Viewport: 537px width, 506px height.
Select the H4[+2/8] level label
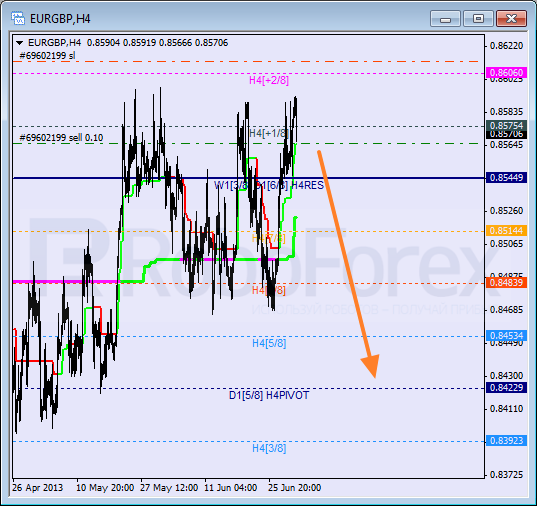coord(269,81)
